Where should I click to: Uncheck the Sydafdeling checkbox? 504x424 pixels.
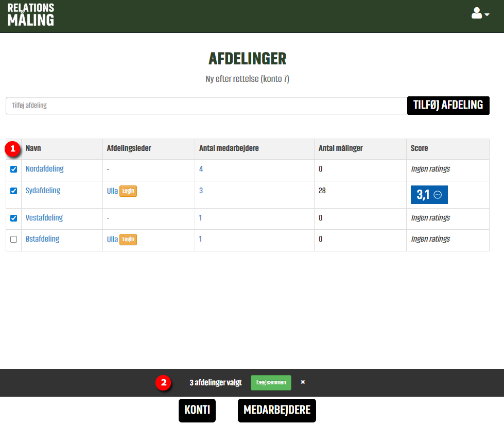coord(14,191)
